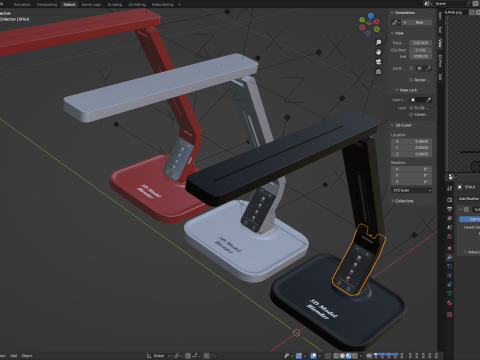Open the Physics properties tab icon

[449, 275]
